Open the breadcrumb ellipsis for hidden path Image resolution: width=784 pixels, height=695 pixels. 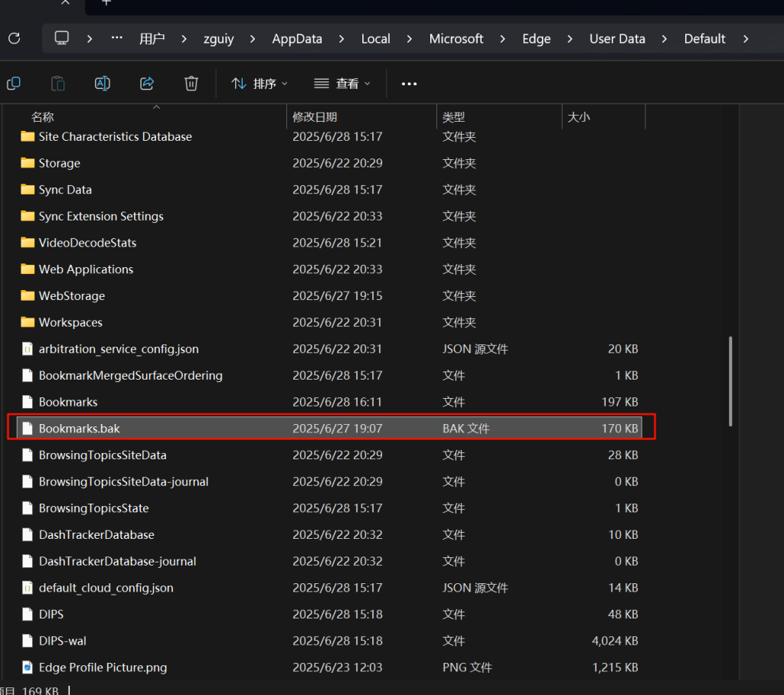(x=116, y=38)
